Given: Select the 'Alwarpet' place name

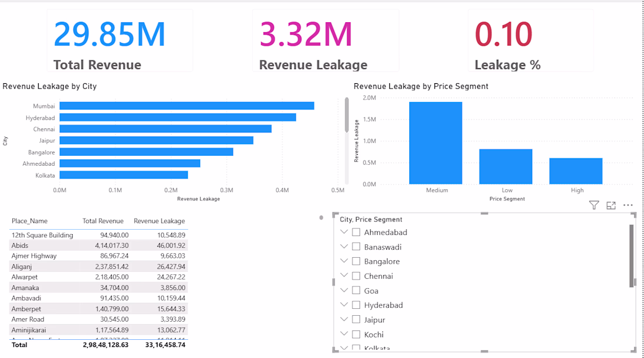Looking at the screenshot, I should 25,277.
